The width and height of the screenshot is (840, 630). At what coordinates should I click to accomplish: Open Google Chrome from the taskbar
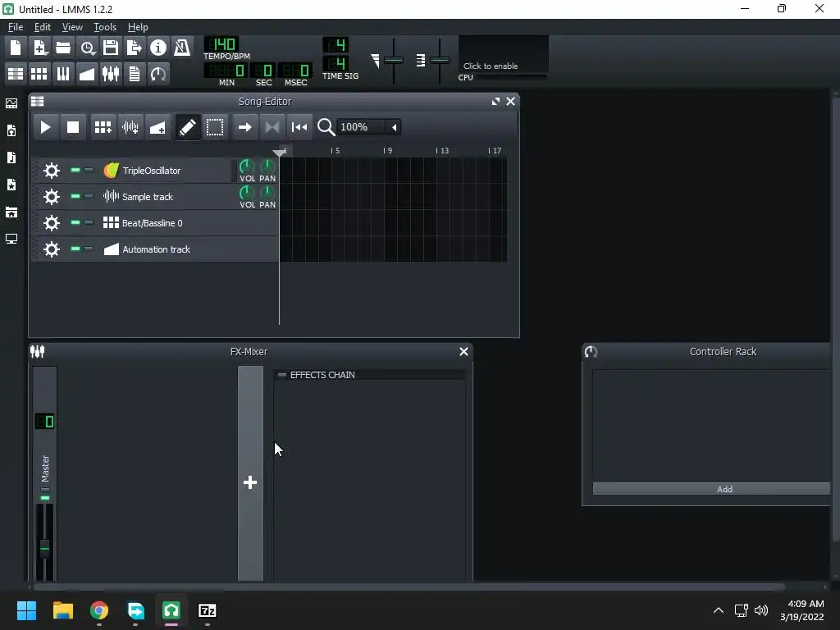pos(99,610)
